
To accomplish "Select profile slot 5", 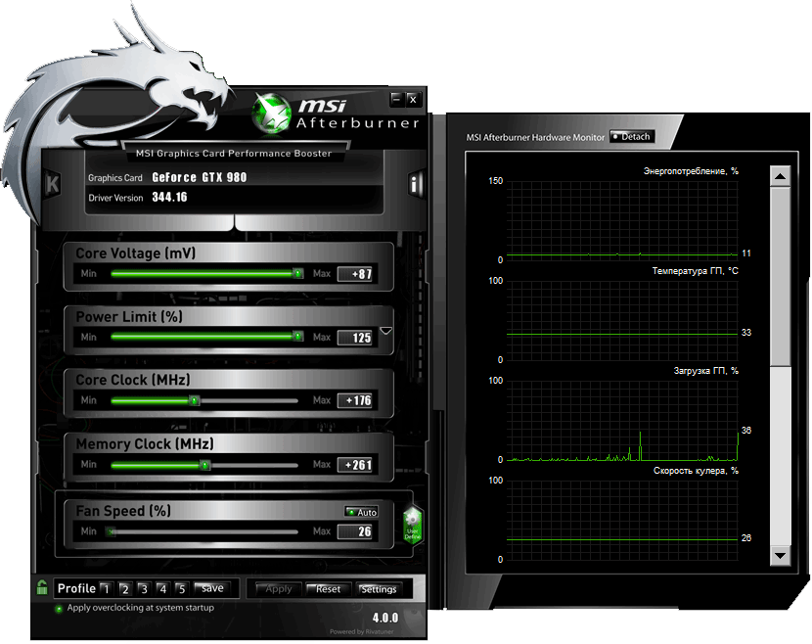I will tap(180, 589).
